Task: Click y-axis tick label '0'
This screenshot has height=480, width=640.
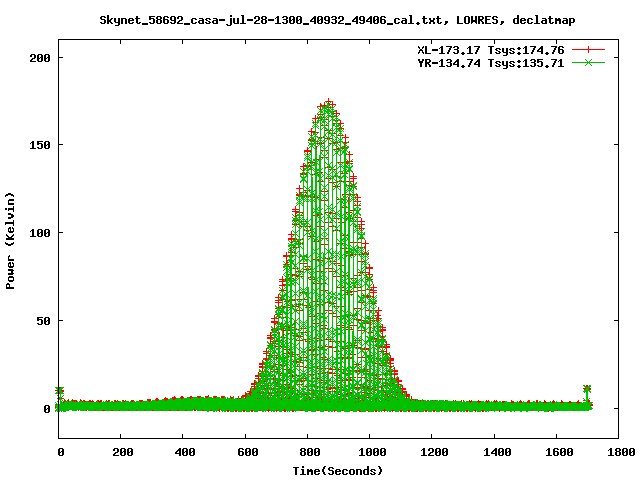Action: click(47, 409)
